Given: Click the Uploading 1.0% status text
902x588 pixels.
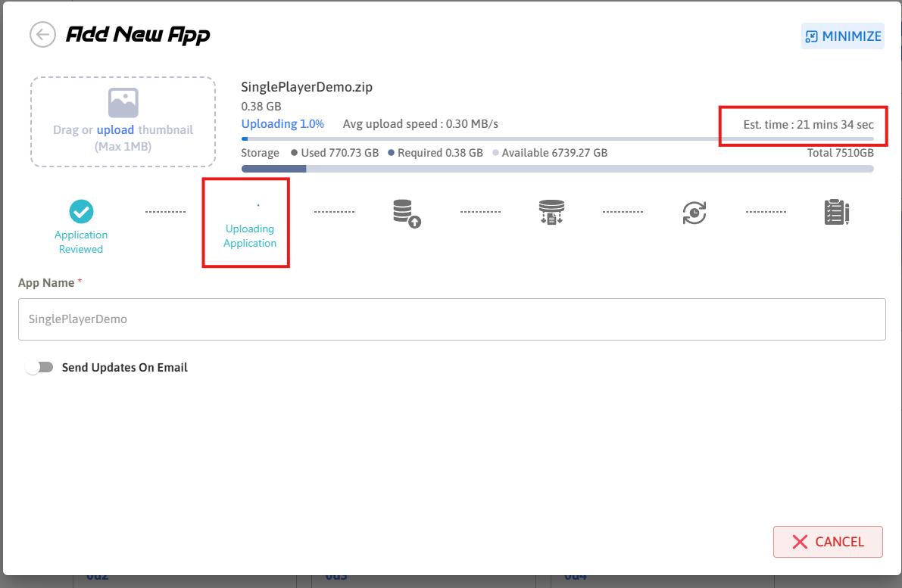Looking at the screenshot, I should coord(282,124).
